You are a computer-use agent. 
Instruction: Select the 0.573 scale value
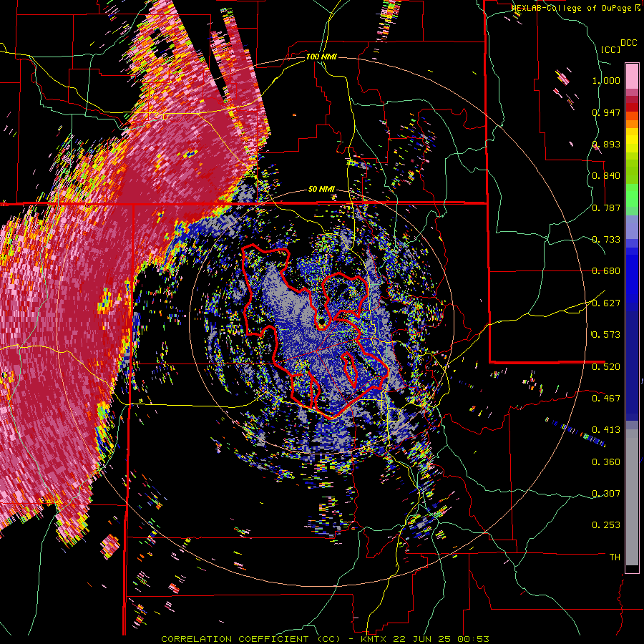coord(606,335)
